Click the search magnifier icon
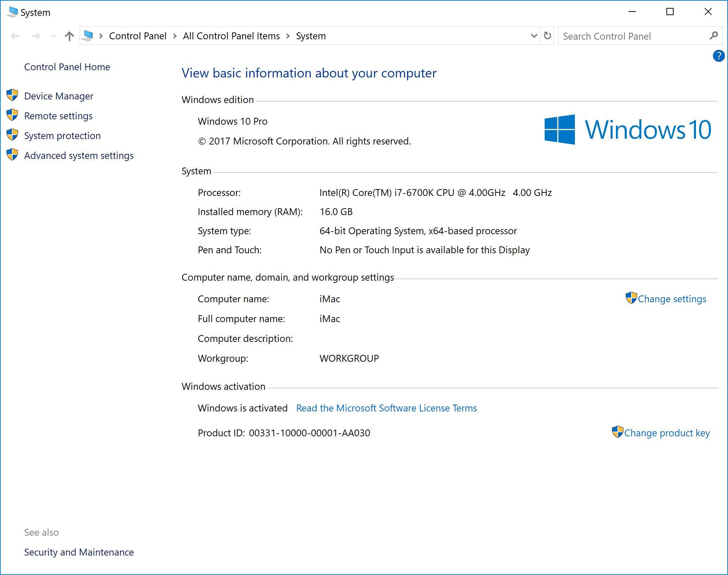728x575 pixels. click(713, 36)
